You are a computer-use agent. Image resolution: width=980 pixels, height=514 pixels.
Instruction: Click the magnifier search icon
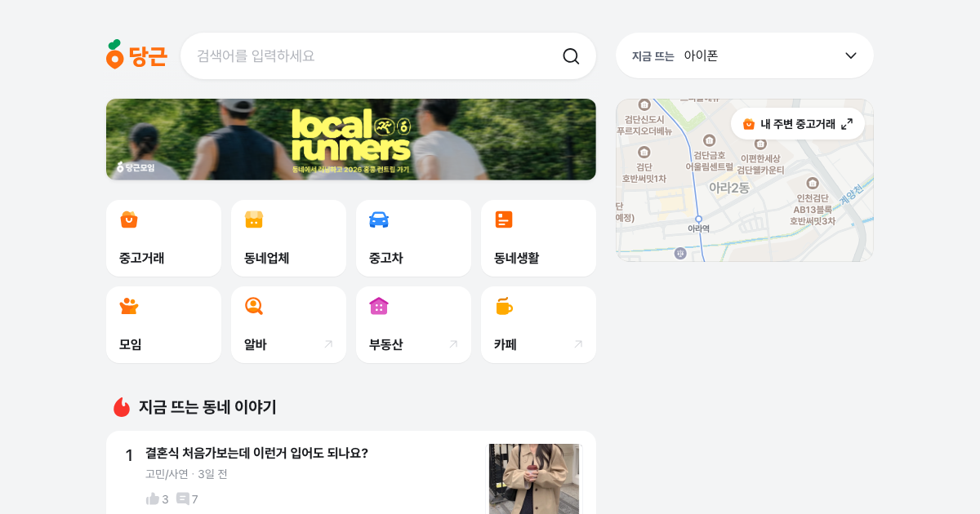point(571,55)
